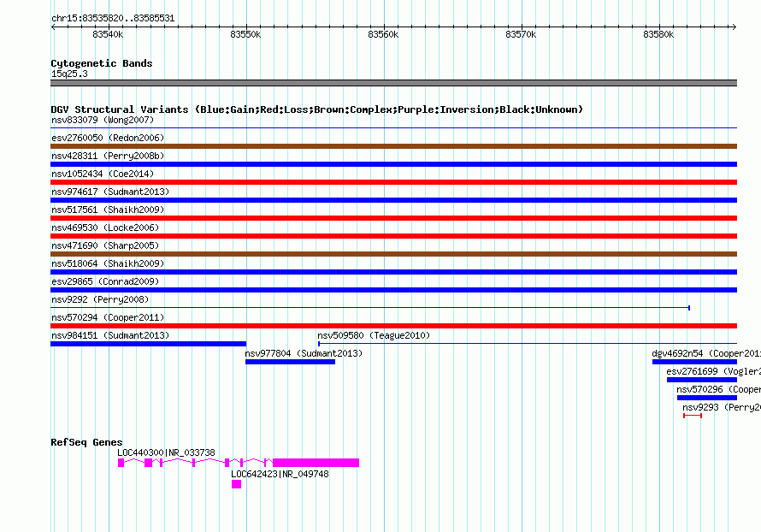The image size is (761, 532).
Task: Click the 83560k ruler label
Action: pos(383,34)
